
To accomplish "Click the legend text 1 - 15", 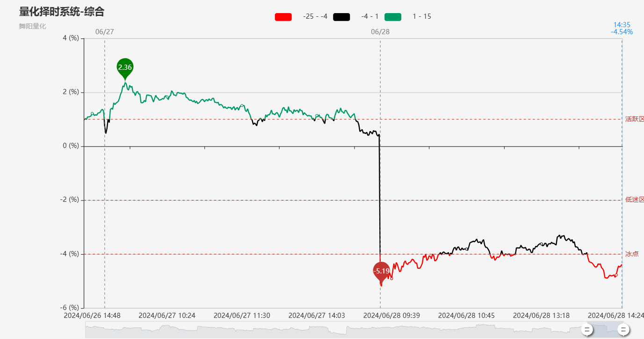I will 422,17.
